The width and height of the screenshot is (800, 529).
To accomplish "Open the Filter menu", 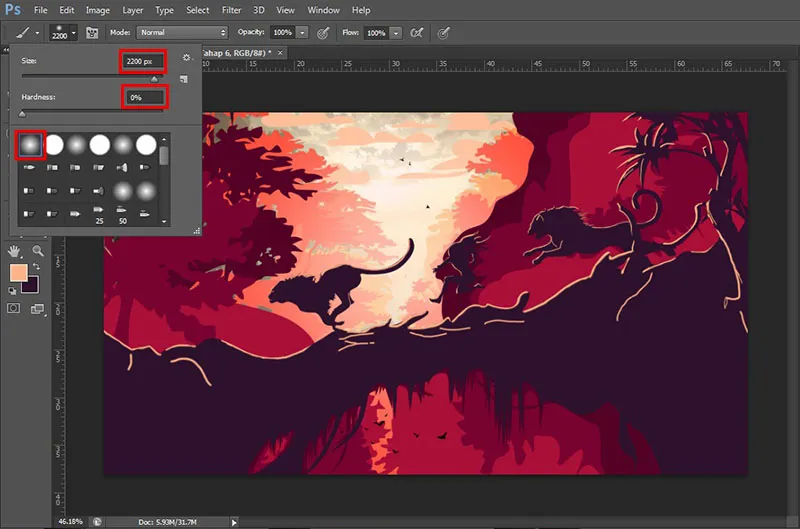I will (231, 10).
